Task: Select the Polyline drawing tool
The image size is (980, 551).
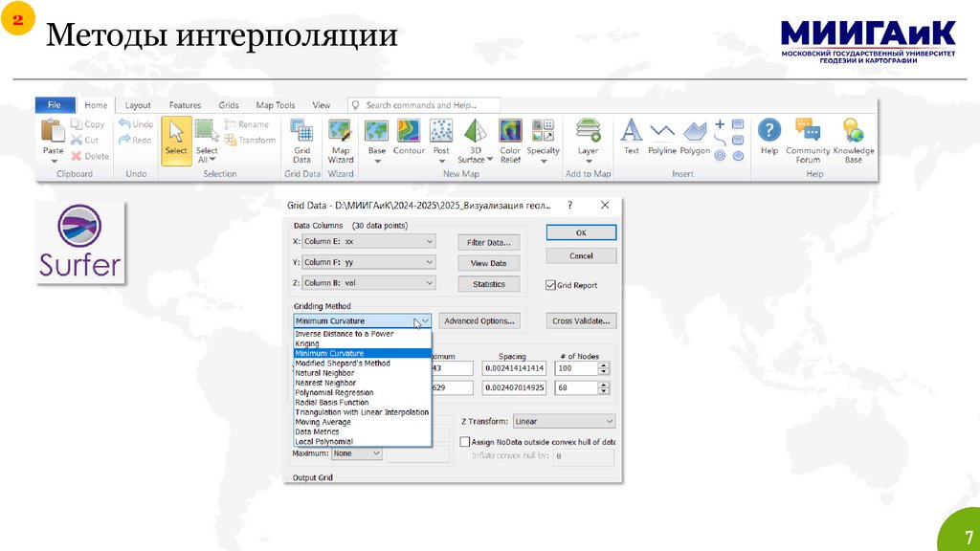Action: pyautogui.click(x=661, y=136)
